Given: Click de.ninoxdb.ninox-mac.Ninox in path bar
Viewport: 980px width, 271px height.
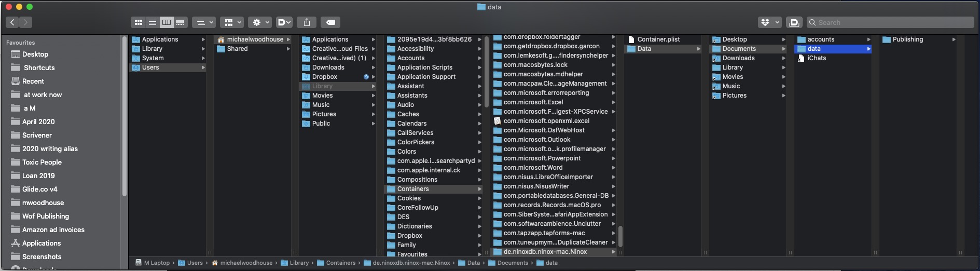Looking at the screenshot, I should (407, 263).
